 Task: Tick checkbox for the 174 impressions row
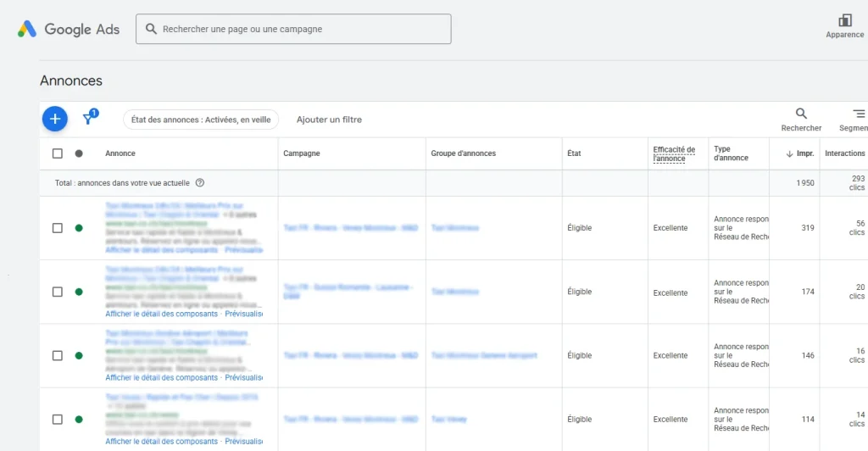pyautogui.click(x=58, y=292)
